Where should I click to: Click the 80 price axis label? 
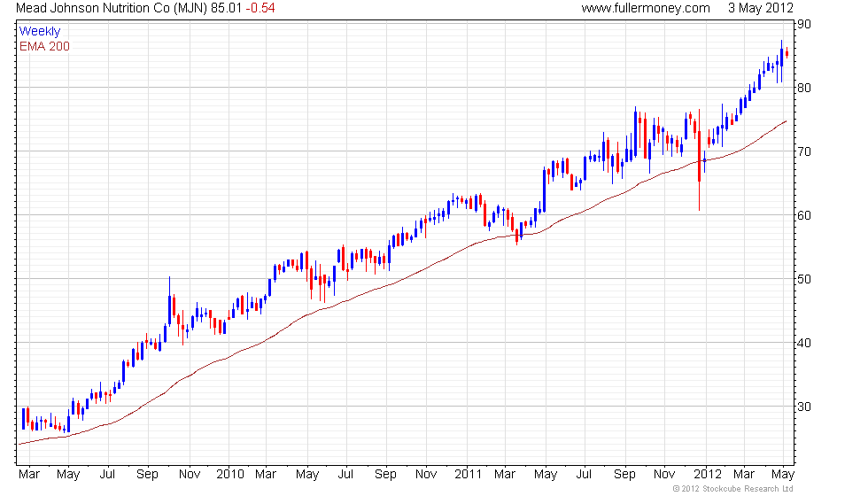(x=804, y=88)
